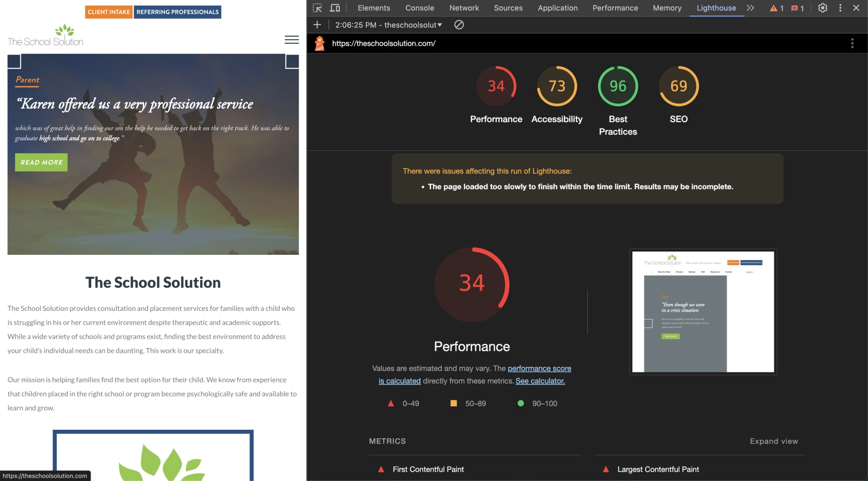The width and height of the screenshot is (868, 481).
Task: Clear all Lighthouse reports icon
Action: click(459, 25)
